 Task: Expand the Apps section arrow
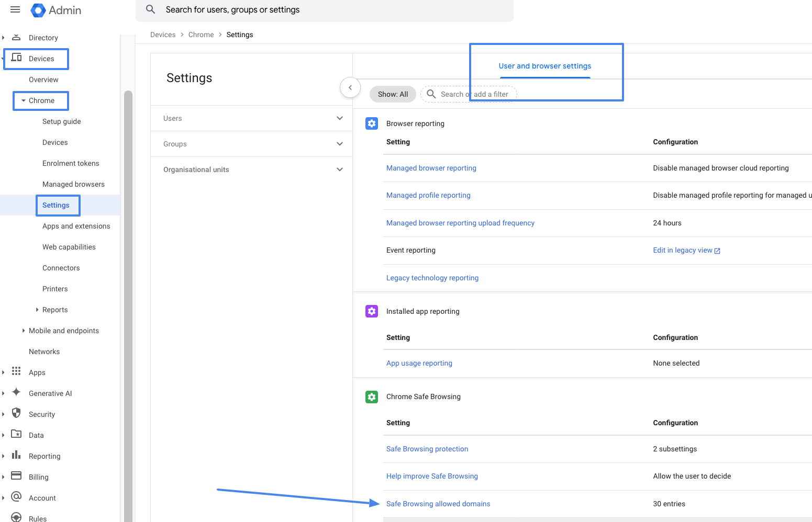click(4, 372)
